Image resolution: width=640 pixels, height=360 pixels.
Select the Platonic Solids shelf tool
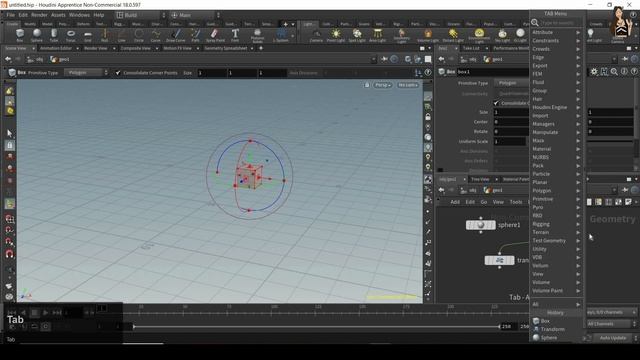click(x=257, y=36)
